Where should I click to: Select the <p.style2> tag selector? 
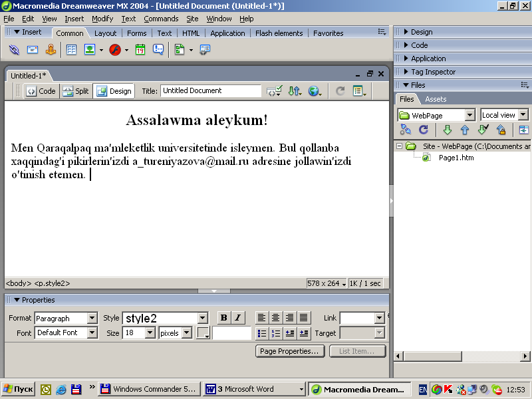52,283
